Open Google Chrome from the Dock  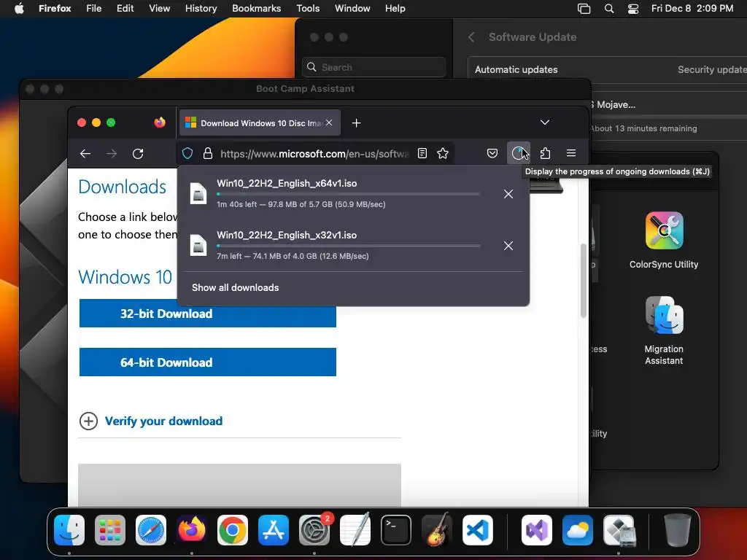click(233, 530)
